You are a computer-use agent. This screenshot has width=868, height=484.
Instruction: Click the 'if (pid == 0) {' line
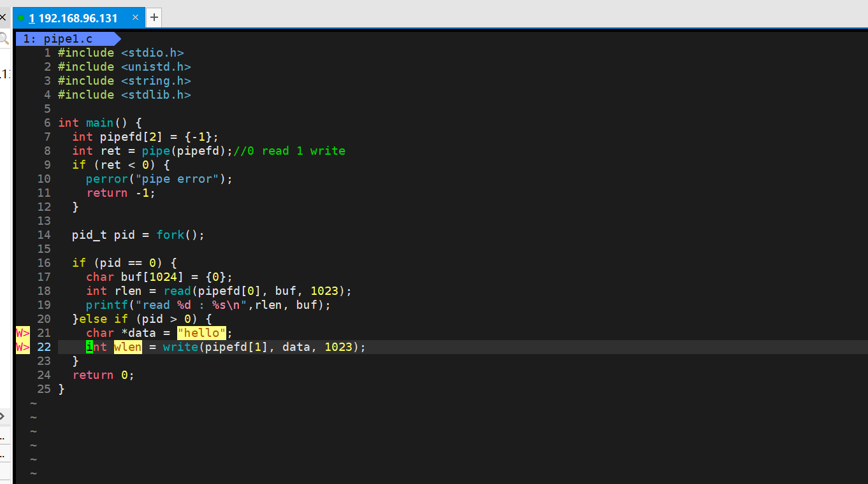click(x=124, y=263)
